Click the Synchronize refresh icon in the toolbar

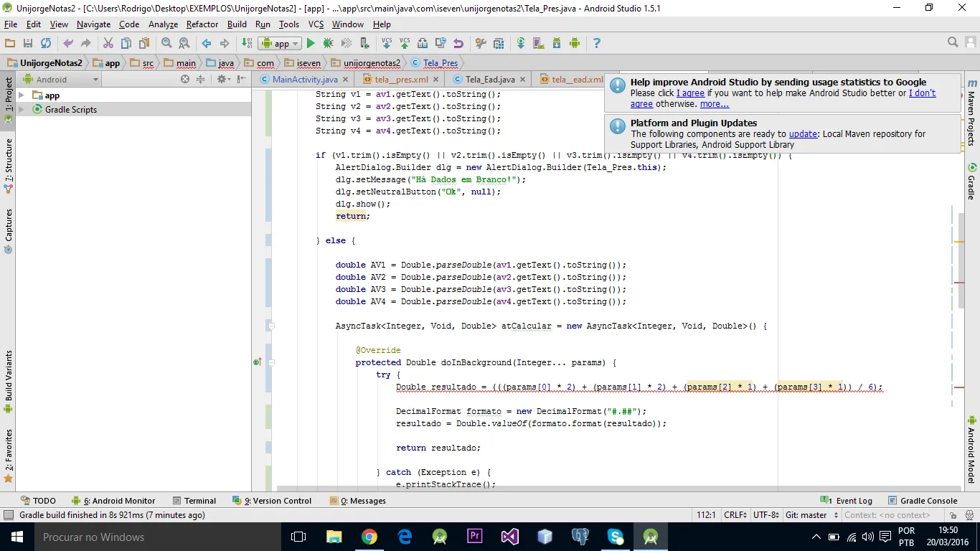46,44
